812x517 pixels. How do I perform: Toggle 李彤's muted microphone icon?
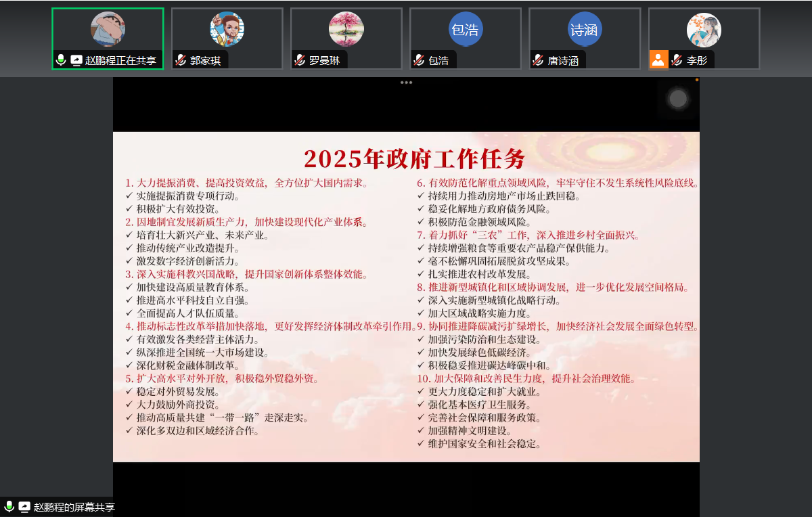tap(677, 60)
